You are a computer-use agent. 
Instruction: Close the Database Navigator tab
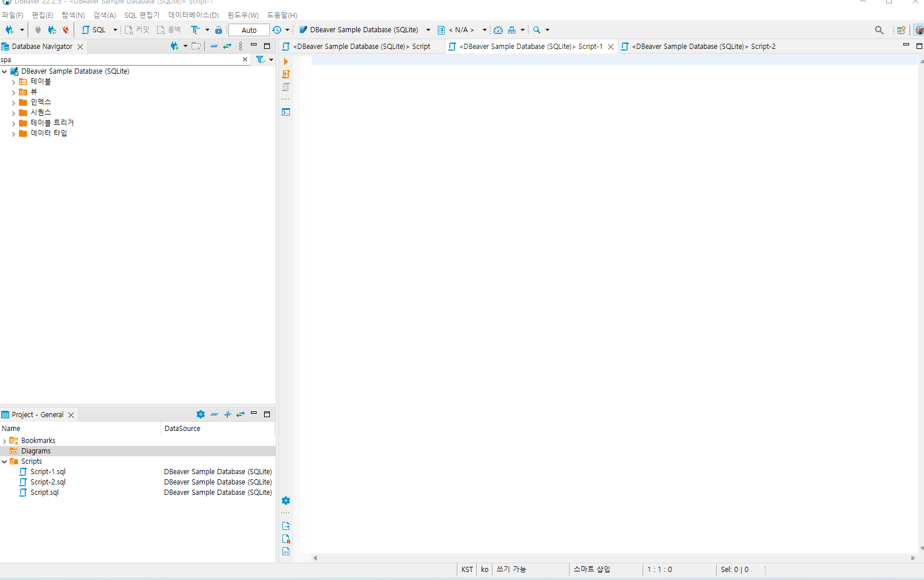81,47
